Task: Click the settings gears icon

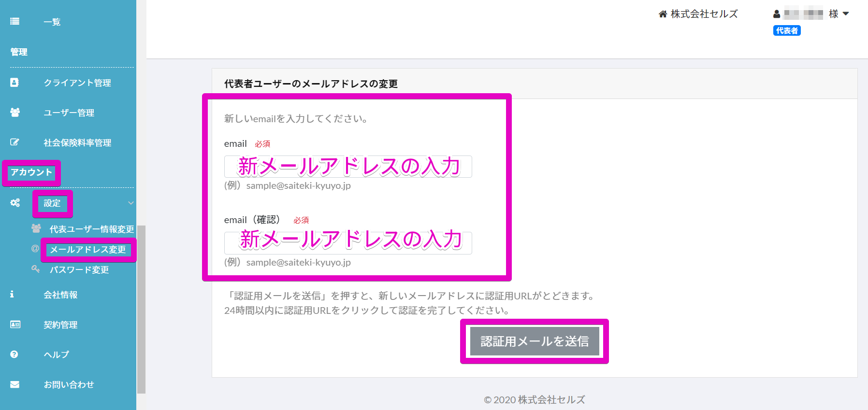Action: point(15,203)
